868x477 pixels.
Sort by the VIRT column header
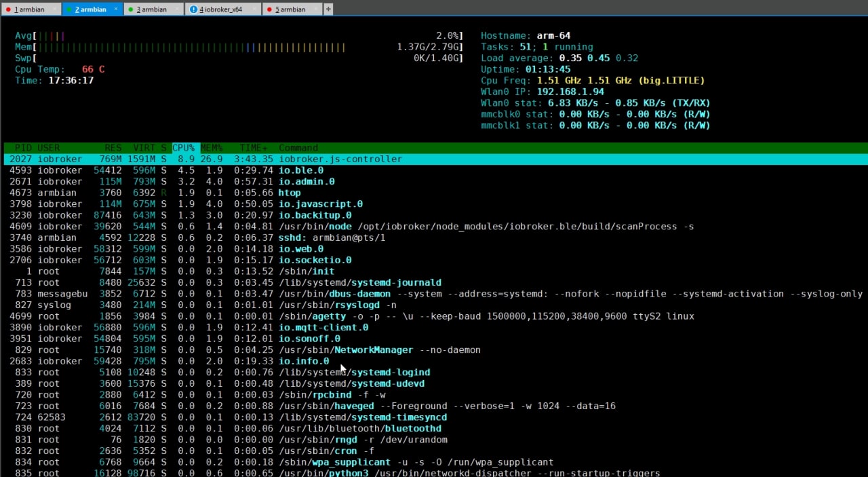point(144,148)
